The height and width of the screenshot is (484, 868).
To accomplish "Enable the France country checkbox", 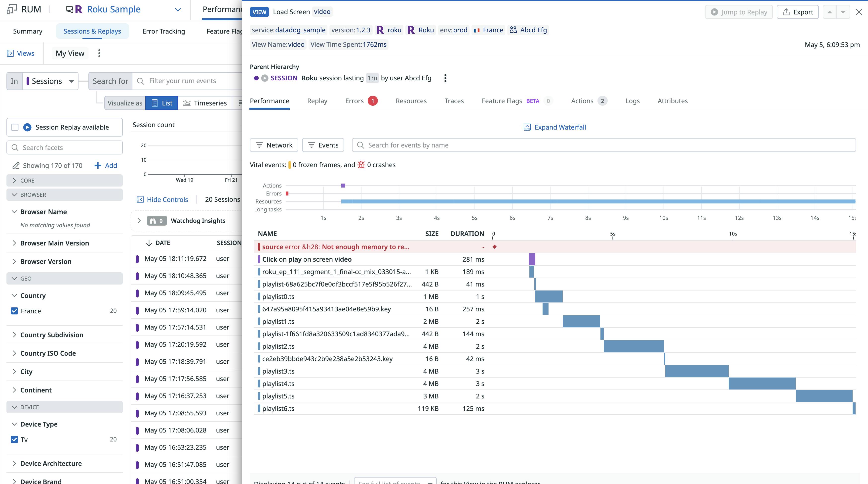I will [x=14, y=311].
